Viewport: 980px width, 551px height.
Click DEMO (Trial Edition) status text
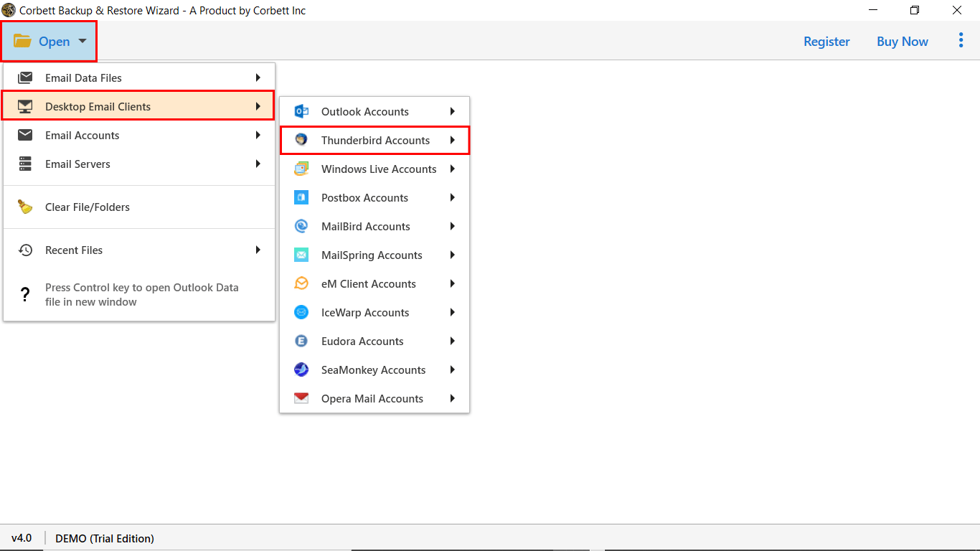[105, 538]
